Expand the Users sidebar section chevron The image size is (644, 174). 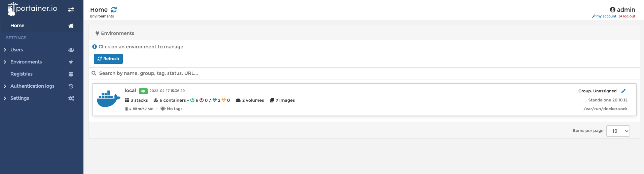click(x=5, y=50)
